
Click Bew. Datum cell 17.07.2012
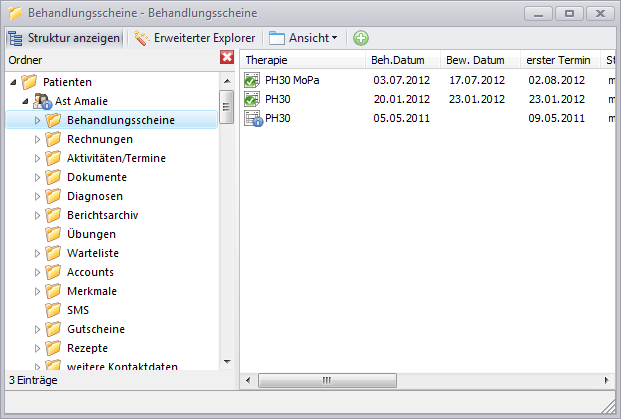click(477, 80)
